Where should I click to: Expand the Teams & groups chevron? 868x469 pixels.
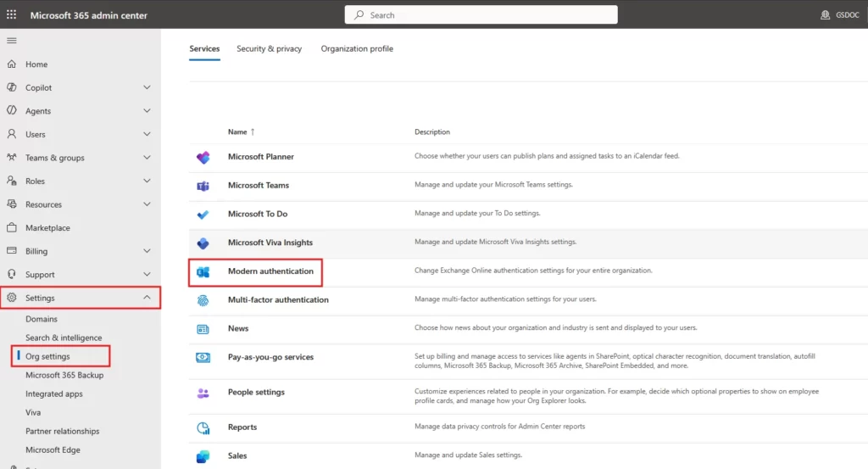pyautogui.click(x=147, y=157)
